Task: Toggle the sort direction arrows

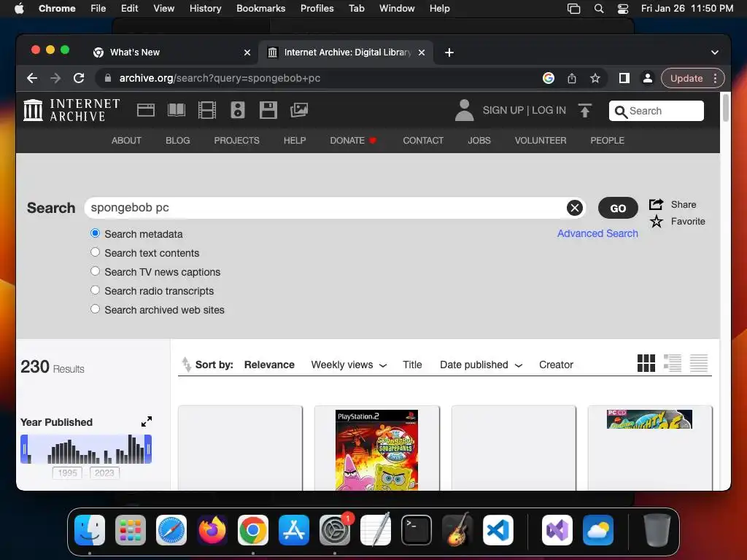Action: [186, 365]
